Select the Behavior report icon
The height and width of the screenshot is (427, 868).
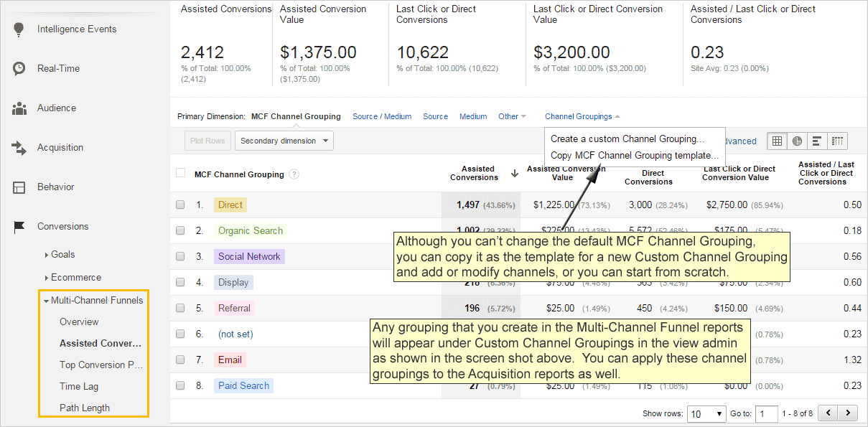pos(18,187)
